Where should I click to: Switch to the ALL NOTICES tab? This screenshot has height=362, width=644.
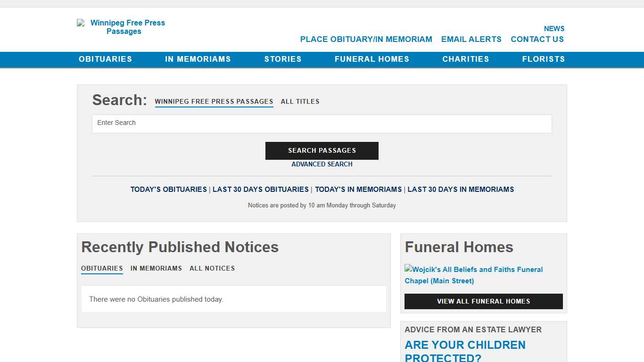(x=212, y=268)
